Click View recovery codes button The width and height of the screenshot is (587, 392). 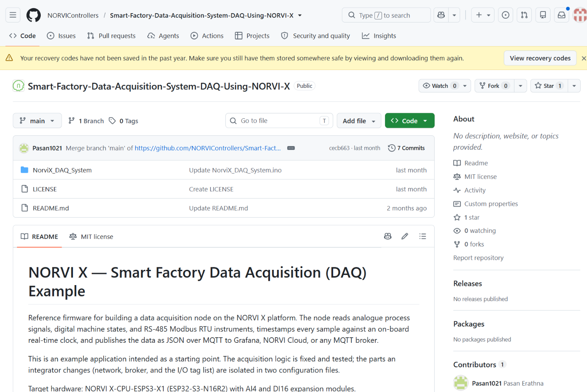point(540,58)
